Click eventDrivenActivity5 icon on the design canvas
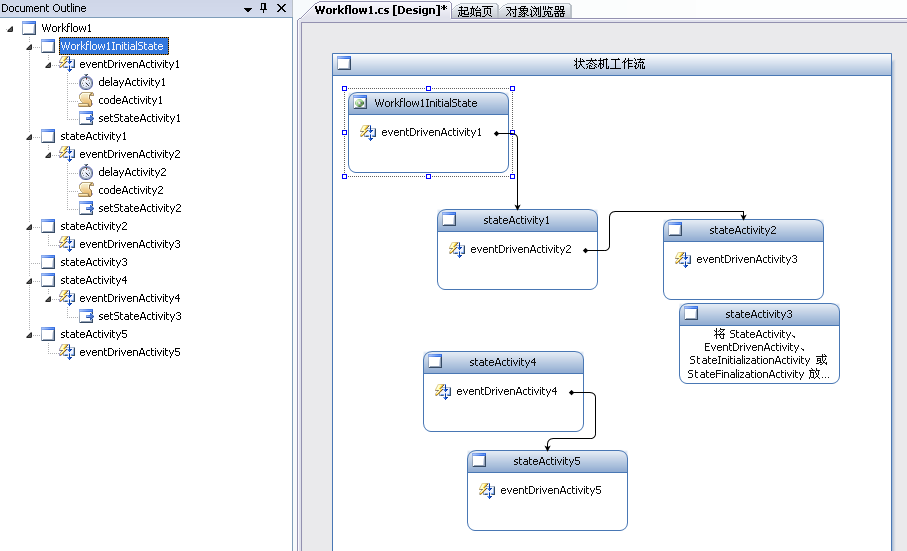 coord(487,490)
